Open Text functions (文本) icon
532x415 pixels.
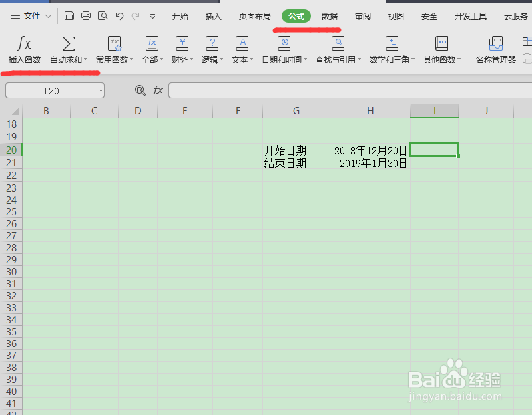[x=242, y=44]
